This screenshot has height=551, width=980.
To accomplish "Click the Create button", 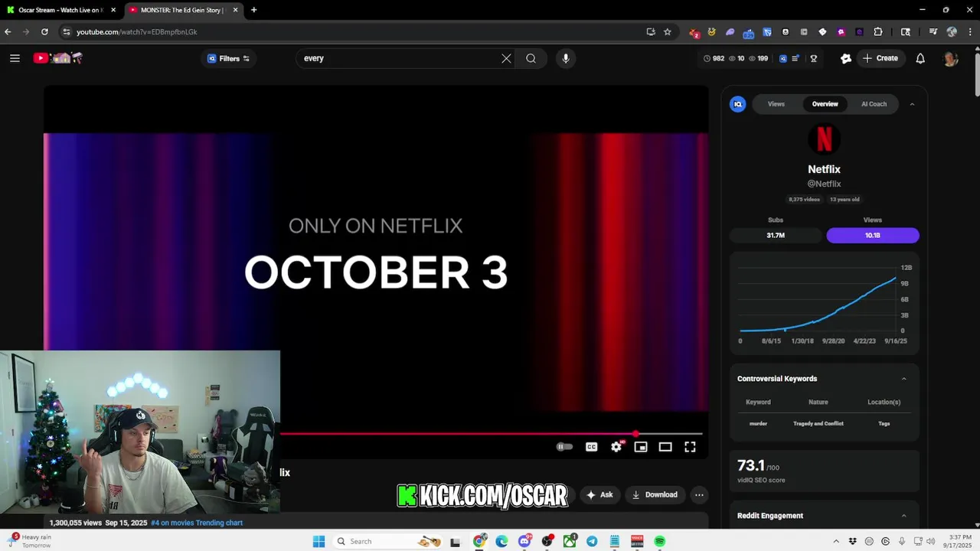I will tap(880, 58).
